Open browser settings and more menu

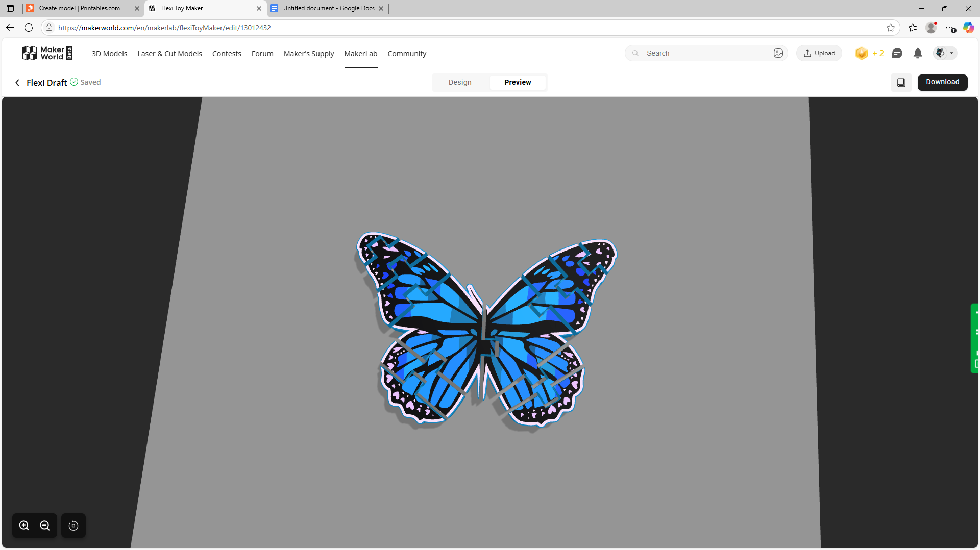[950, 28]
